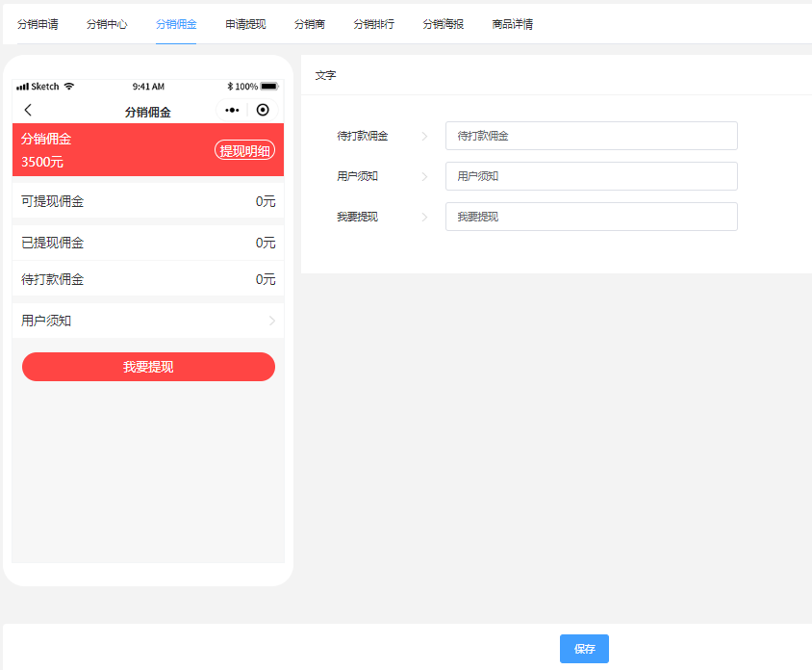The width and height of the screenshot is (812, 670).
Task: Click the 分销佣金 title in phone header
Action: coord(147,112)
